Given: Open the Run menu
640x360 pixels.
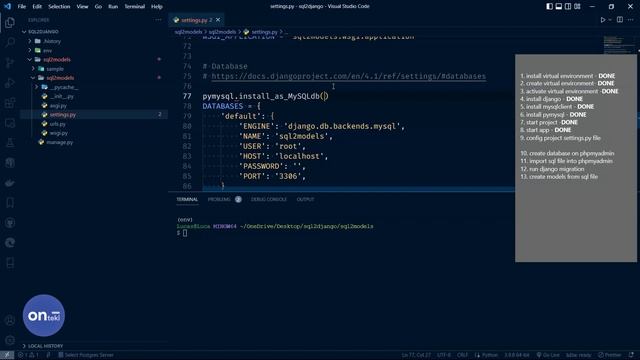Looking at the screenshot, I should click(x=113, y=7).
